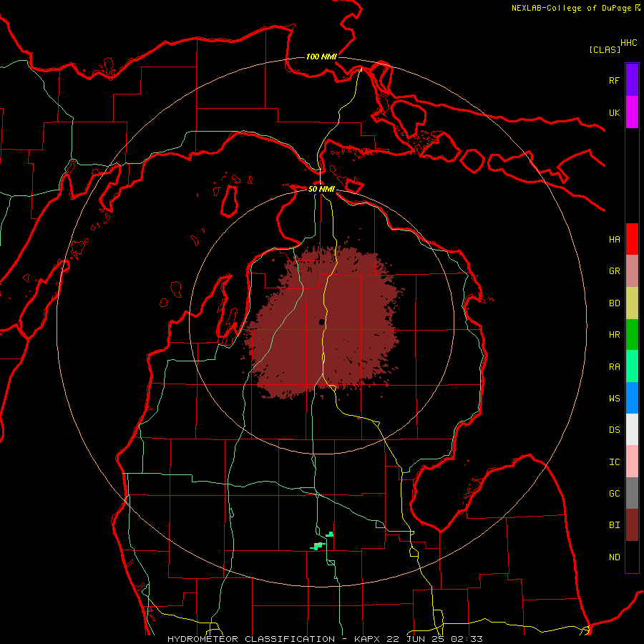Click the 'HYDROMETEOR CLASSIFICATION' caption text
Screen dimensions: 644x644
tap(251, 639)
